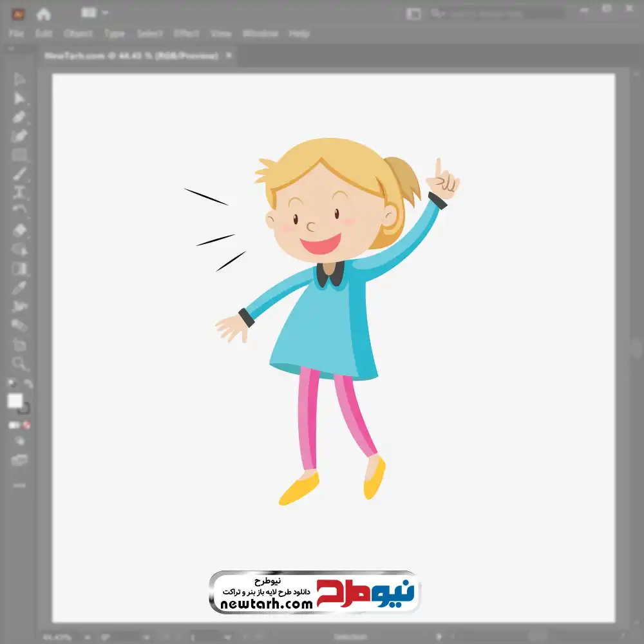Viewport: 644px width, 644px height.
Task: Select the Eyedropper tool
Action: pyautogui.click(x=19, y=287)
